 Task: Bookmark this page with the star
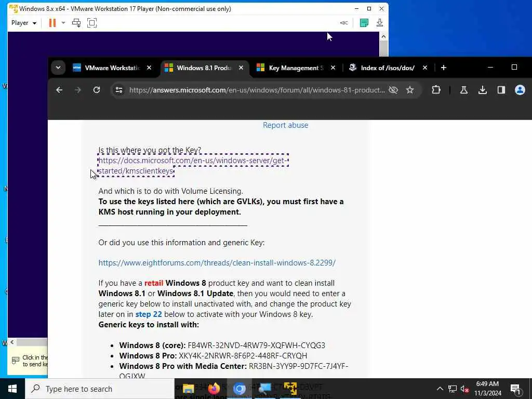(410, 90)
